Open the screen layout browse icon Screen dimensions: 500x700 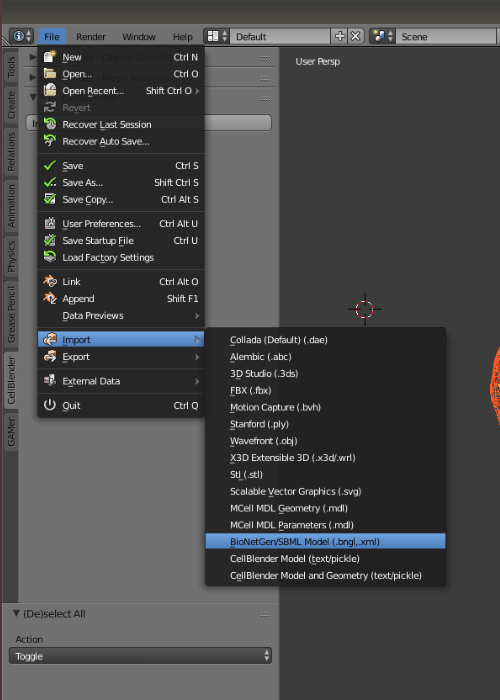[x=217, y=36]
